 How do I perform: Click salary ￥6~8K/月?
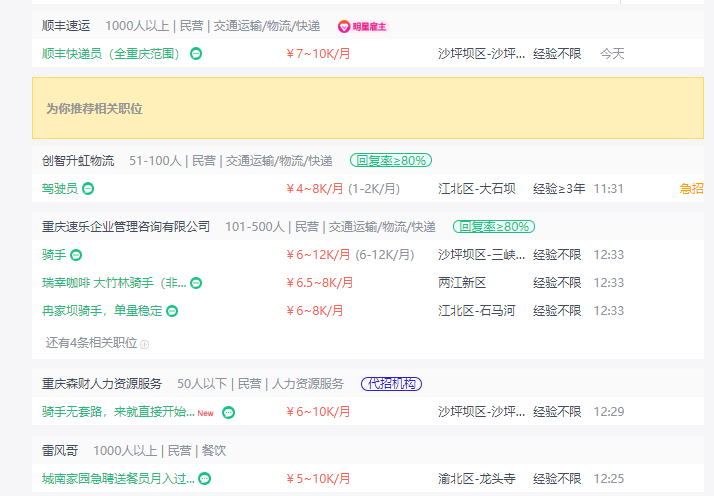click(314, 311)
